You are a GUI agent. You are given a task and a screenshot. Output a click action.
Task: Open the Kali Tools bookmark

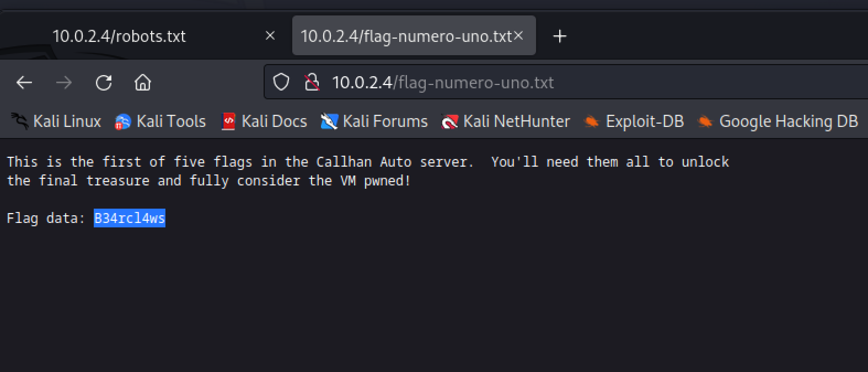(160, 121)
